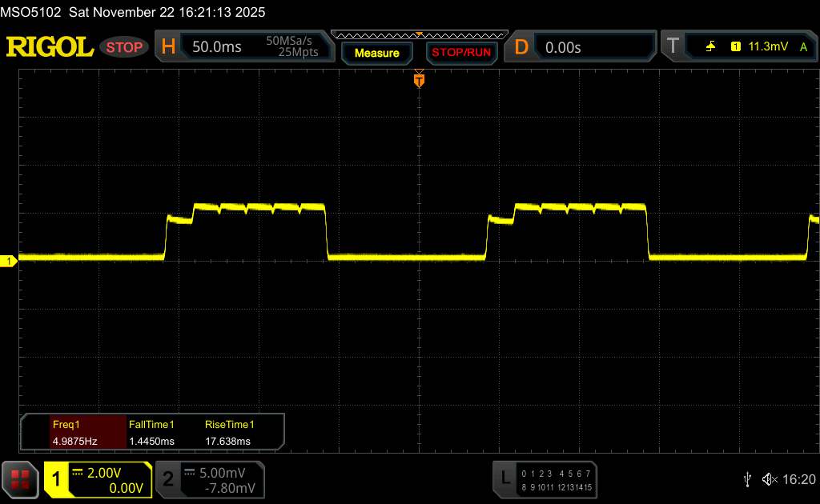Enable channel 2 with 5.00mV scale
820x504 pixels.
(x=209, y=479)
